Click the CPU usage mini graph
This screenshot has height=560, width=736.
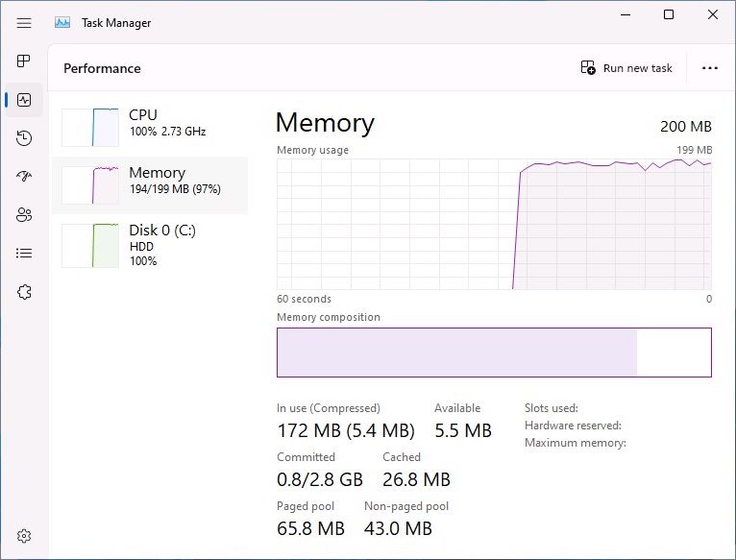(x=90, y=127)
